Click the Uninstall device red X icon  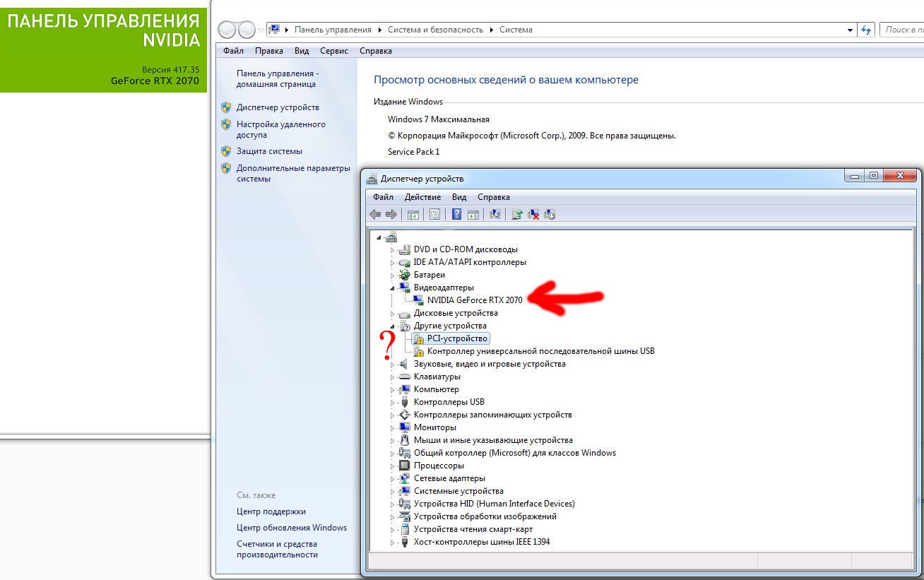point(534,214)
